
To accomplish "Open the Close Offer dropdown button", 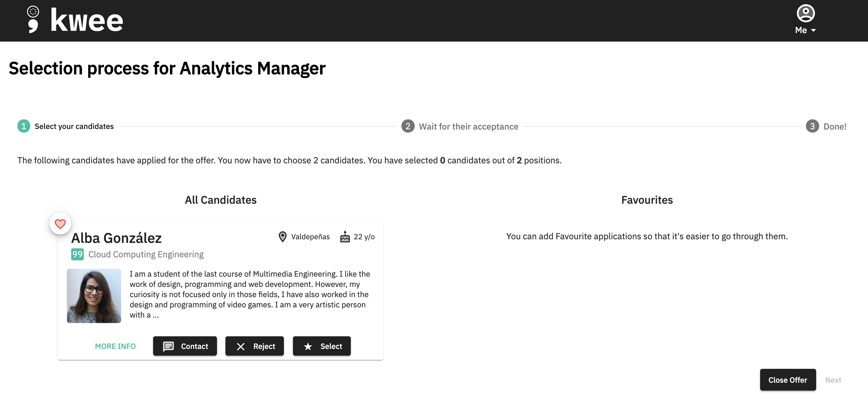I will (788, 379).
